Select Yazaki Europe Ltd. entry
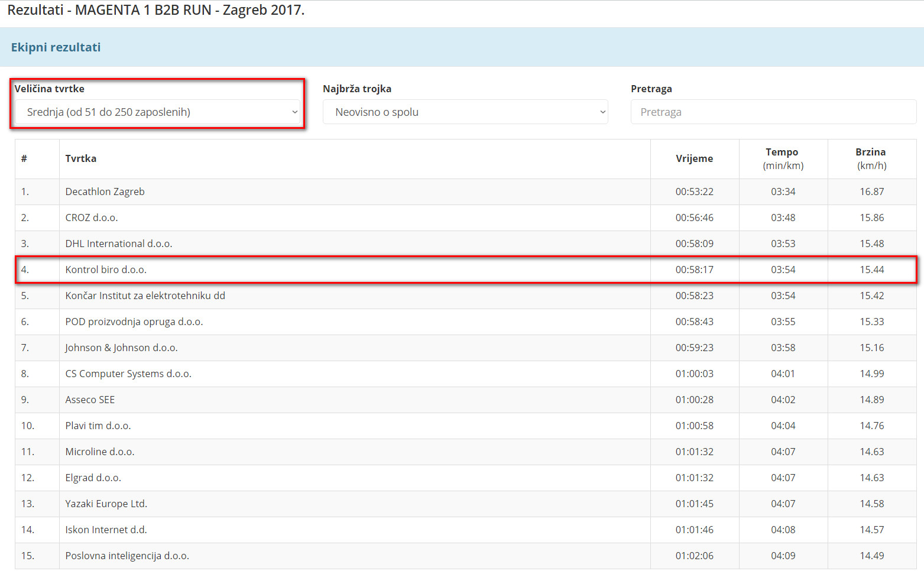Viewport: 924px width, 571px height. click(x=106, y=504)
